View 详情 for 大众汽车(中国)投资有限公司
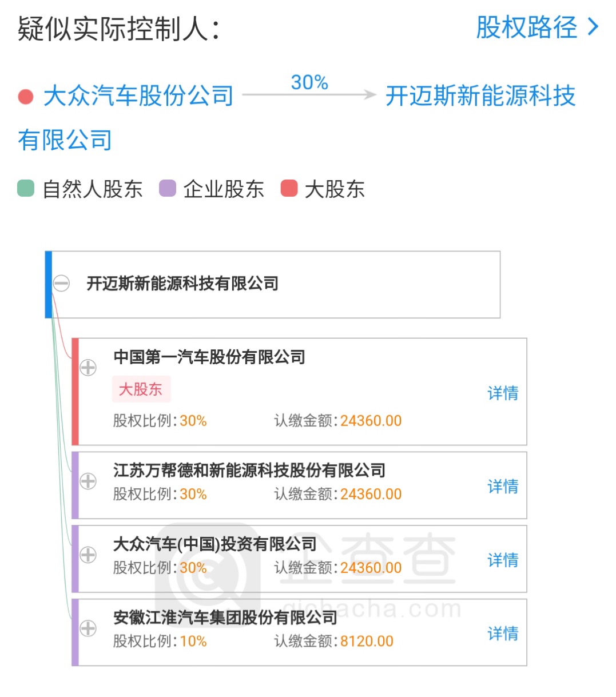The image size is (616, 697). (x=503, y=560)
